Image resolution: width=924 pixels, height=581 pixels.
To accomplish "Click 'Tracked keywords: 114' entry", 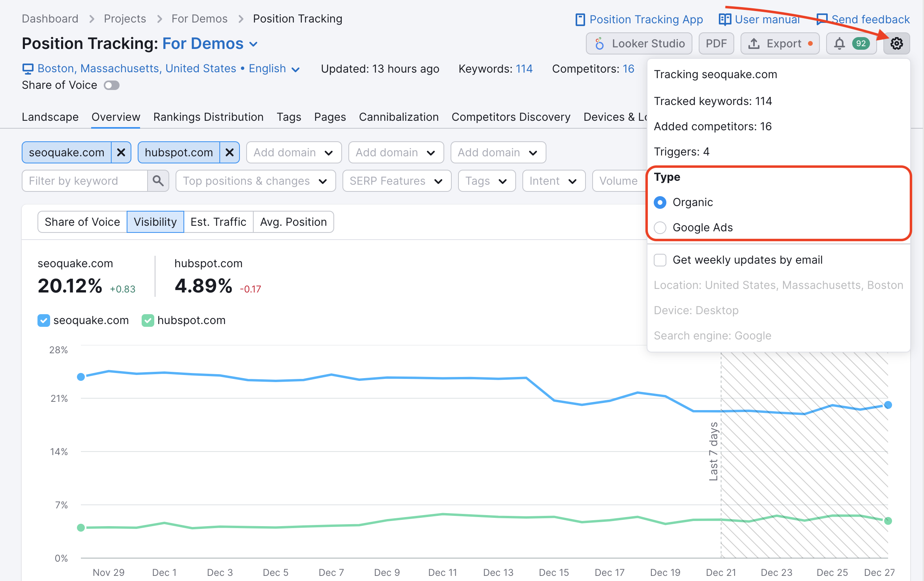I will tap(713, 101).
